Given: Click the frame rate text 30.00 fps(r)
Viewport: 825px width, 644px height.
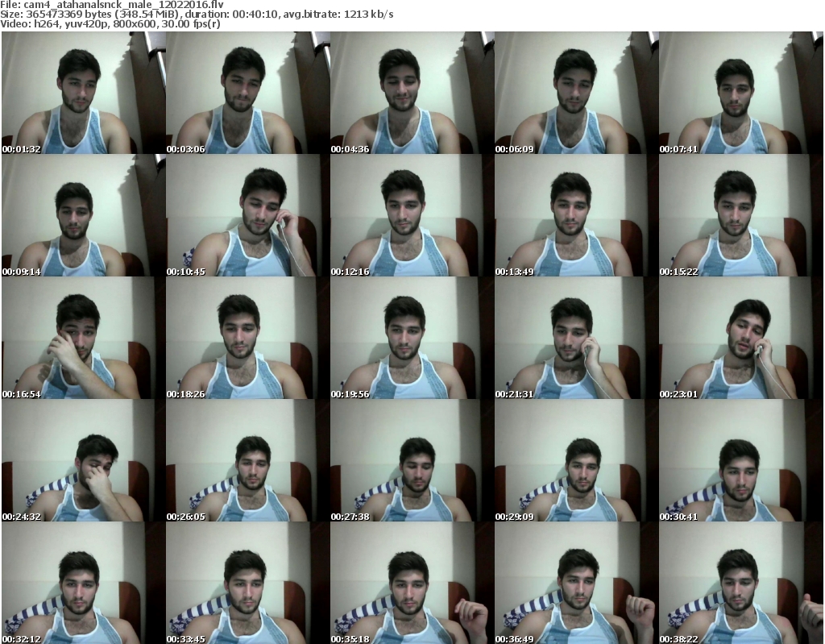Looking at the screenshot, I should point(191,23).
